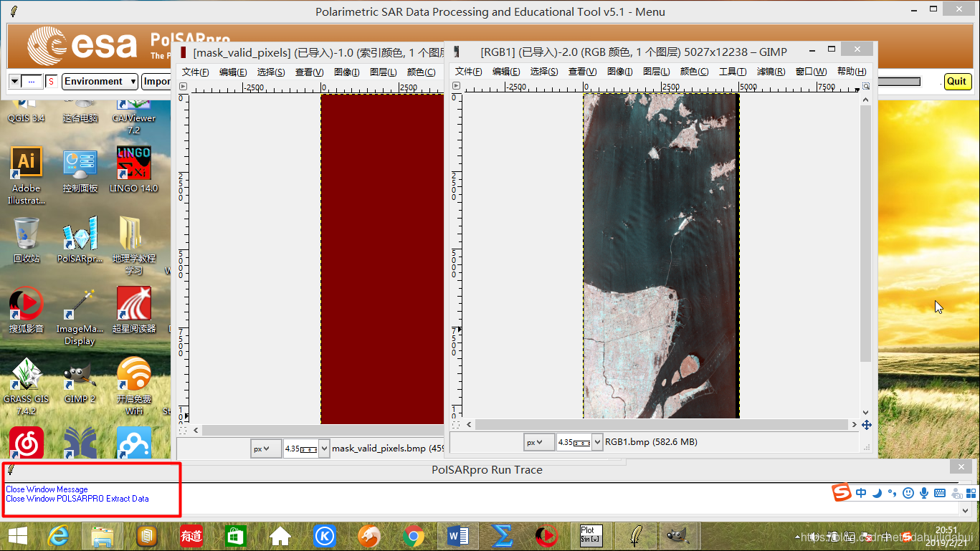Click the Plot Sin(x) taskbar icon

click(590, 536)
